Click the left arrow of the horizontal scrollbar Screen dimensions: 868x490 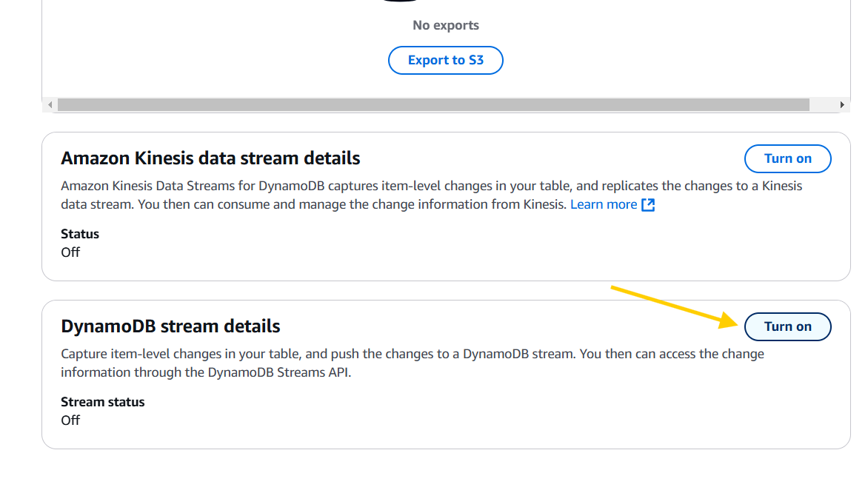49,104
